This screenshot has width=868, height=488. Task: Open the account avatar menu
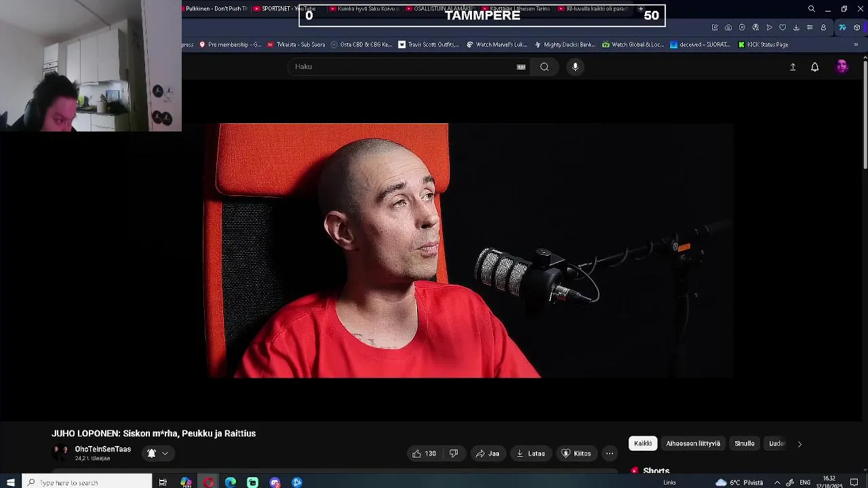(x=842, y=66)
